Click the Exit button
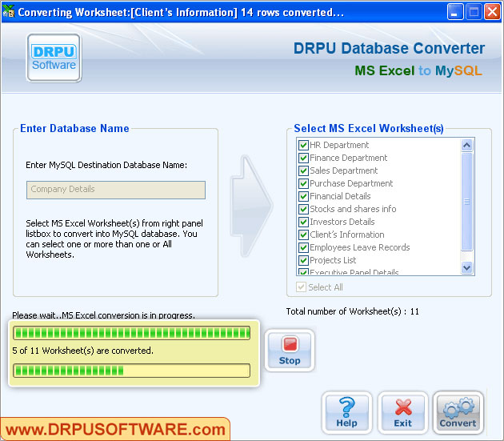This screenshot has width=504, height=441. tap(402, 413)
